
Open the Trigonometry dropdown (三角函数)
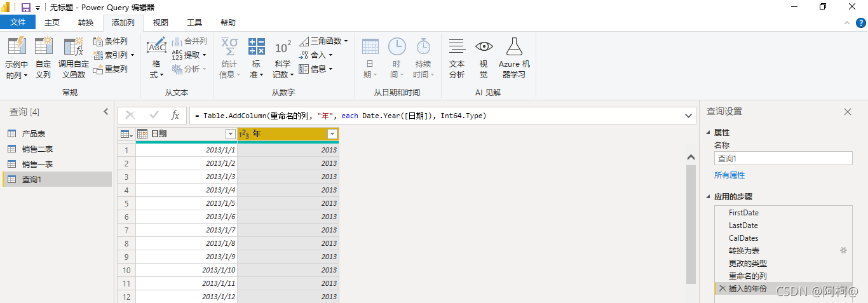pos(323,41)
